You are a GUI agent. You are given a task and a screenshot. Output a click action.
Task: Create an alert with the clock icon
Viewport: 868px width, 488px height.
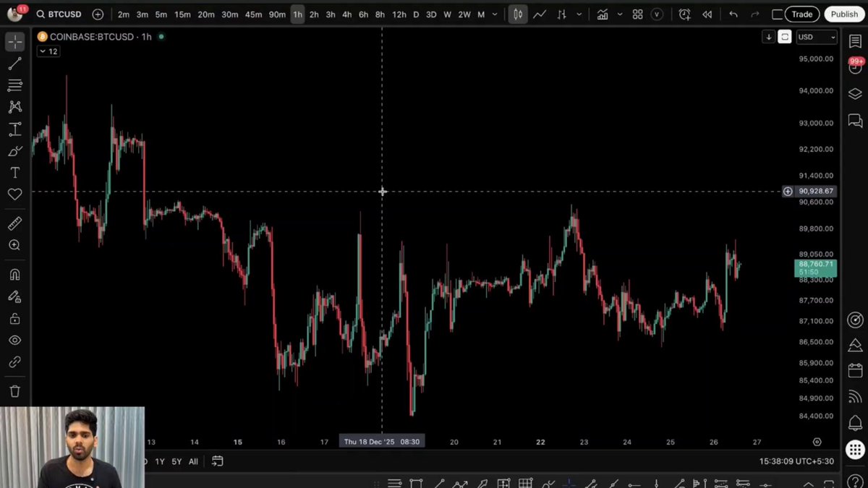click(x=684, y=14)
